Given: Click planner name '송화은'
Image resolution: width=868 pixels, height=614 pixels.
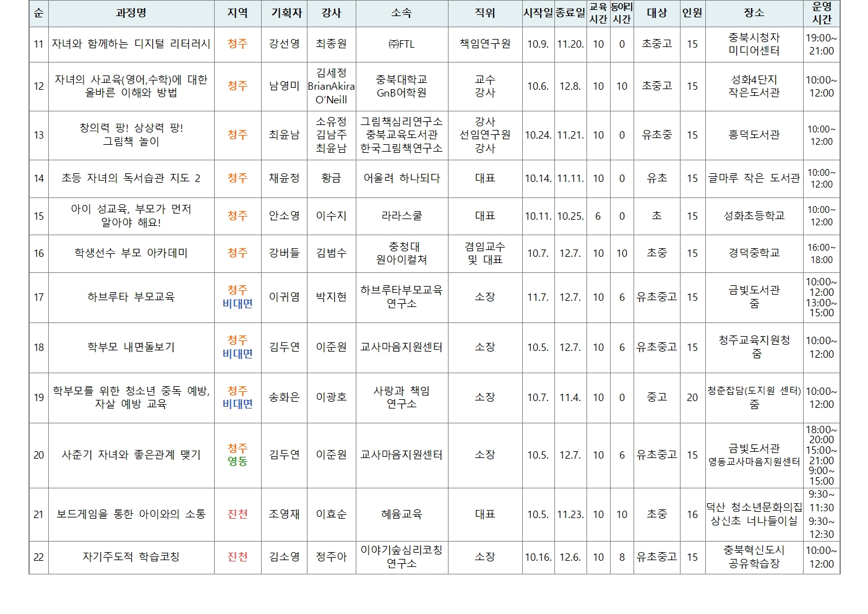Looking at the screenshot, I should 284,397.
